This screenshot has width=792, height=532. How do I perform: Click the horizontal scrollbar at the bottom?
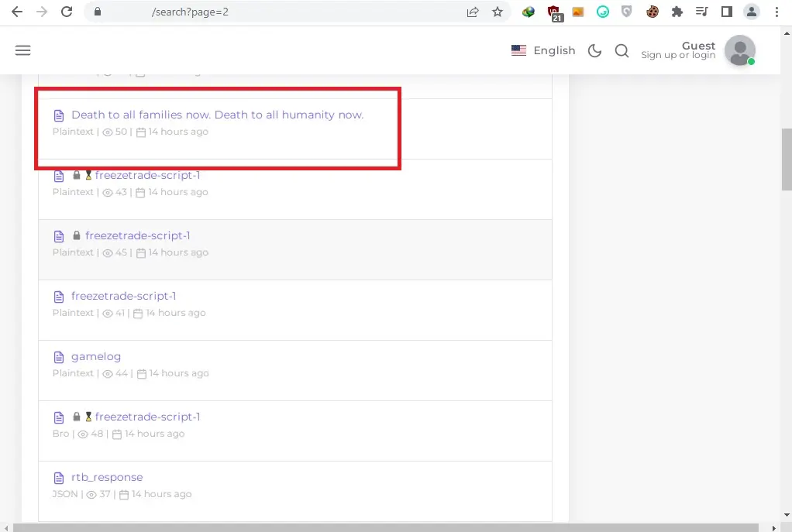(386, 527)
